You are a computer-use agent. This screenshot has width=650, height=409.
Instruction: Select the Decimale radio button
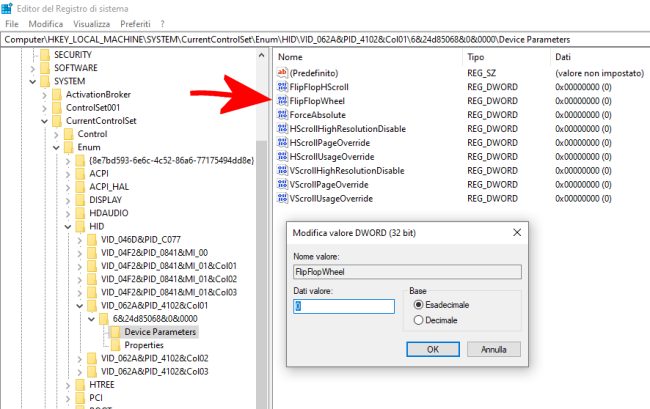(x=418, y=320)
